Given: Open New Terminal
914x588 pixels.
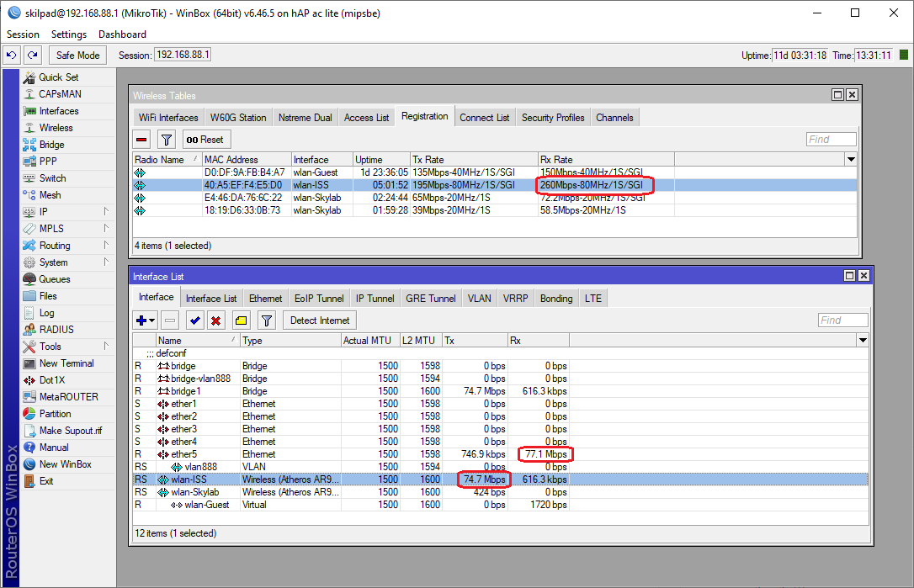Looking at the screenshot, I should (x=66, y=363).
